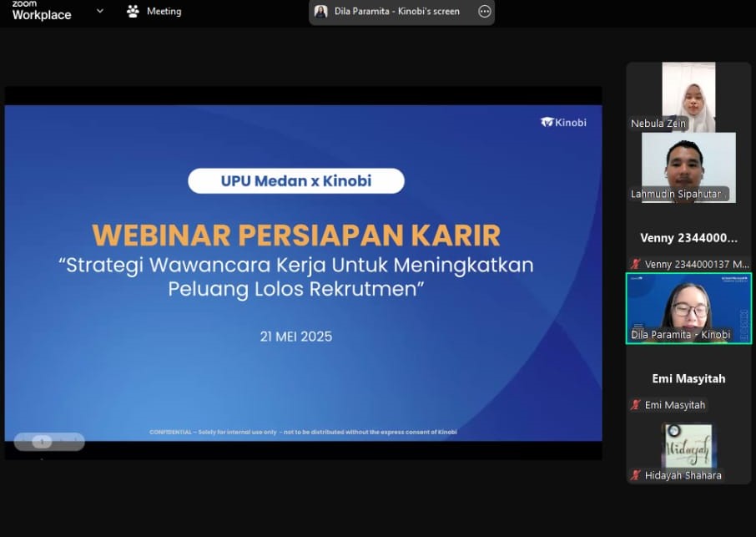Viewport: 756px width, 537px height.
Task: Select Hidayah Shahara's profile picture tile
Action: tap(688, 447)
